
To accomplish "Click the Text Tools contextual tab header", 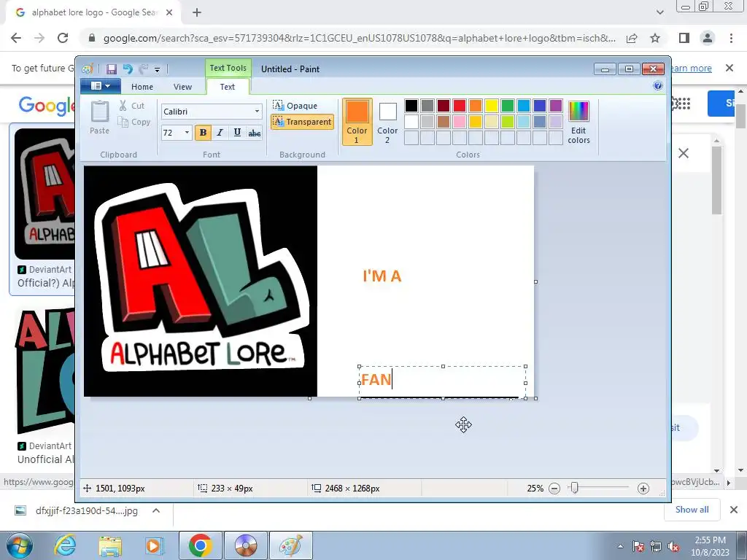I will click(228, 68).
